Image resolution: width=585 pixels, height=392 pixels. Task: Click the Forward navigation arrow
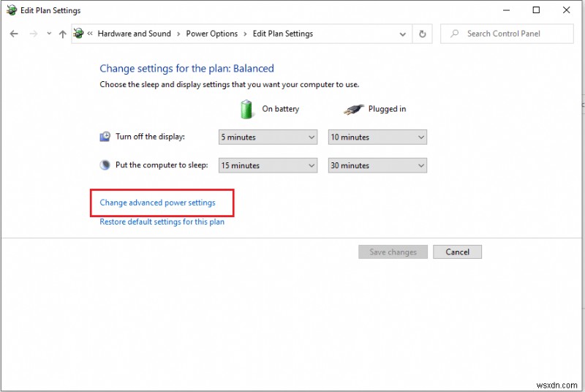point(33,34)
